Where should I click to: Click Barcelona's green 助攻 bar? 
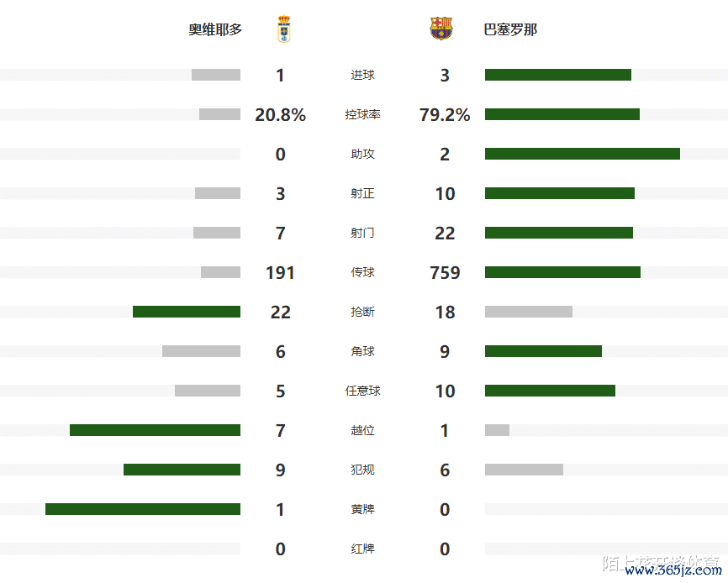(x=582, y=154)
